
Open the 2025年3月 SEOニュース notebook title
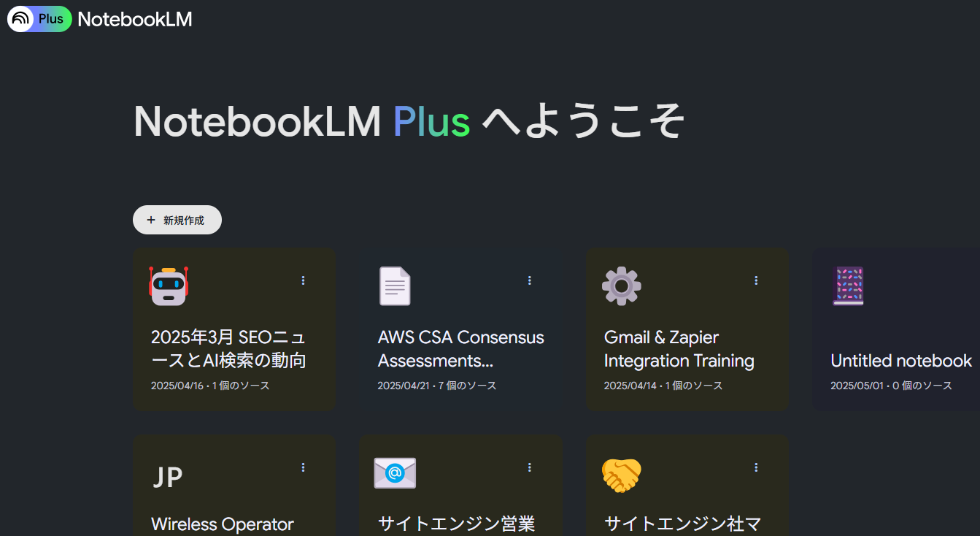[x=228, y=349]
